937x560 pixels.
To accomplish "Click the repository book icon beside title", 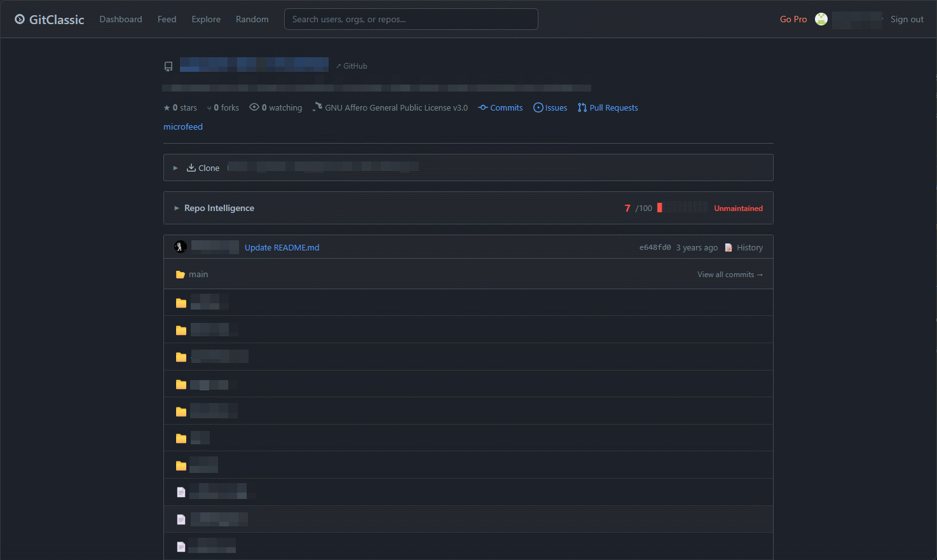I will [168, 66].
